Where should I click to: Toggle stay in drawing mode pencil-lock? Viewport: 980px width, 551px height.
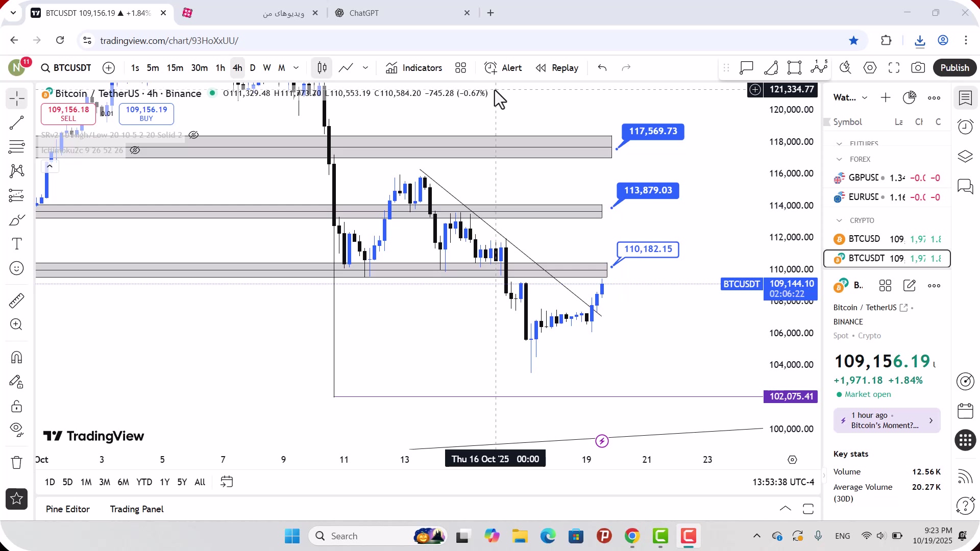pos(17,382)
